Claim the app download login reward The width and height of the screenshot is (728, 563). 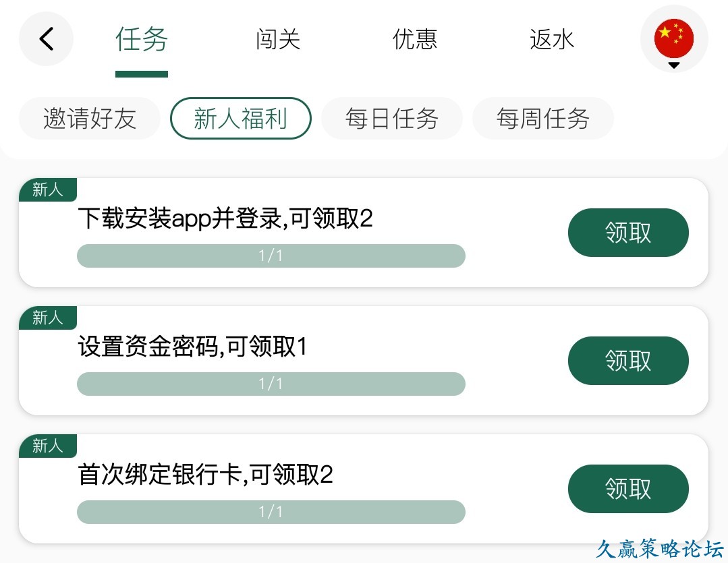coord(628,233)
